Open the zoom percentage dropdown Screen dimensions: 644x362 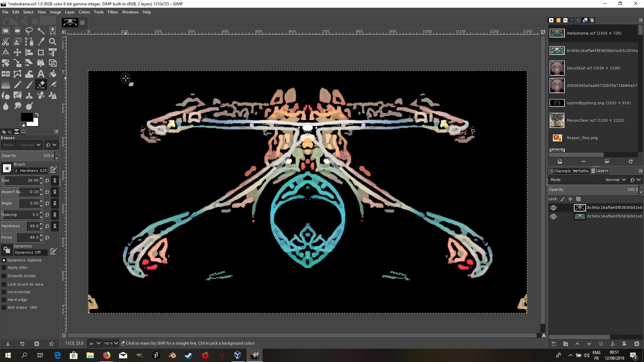click(x=116, y=343)
